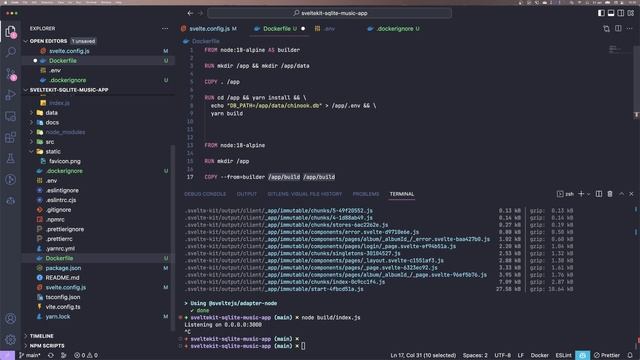Open yarn.lock in the file tree

click(58, 317)
